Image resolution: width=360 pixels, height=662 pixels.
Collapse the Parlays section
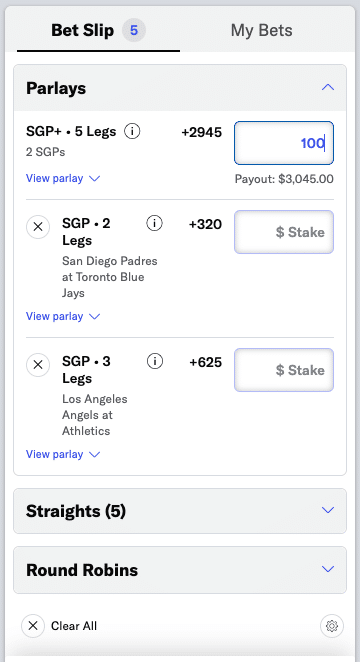click(328, 87)
